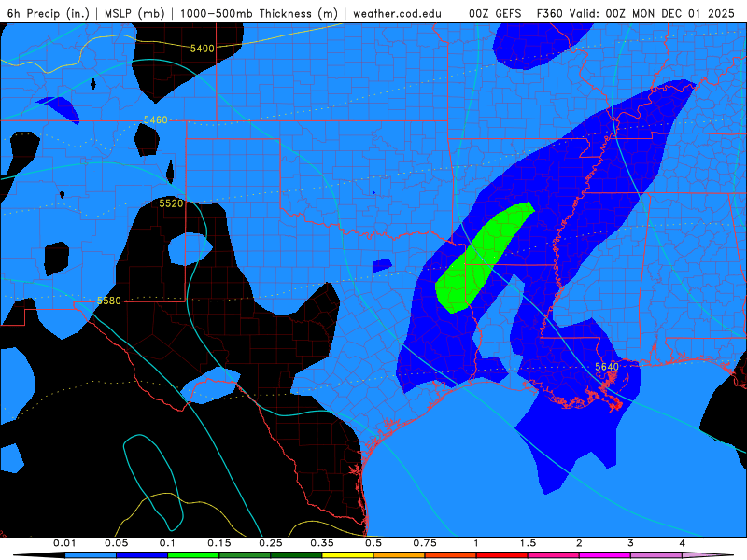The image size is (747, 560).
Task: Click the 5460 thickness contour label
Action: 156,119
